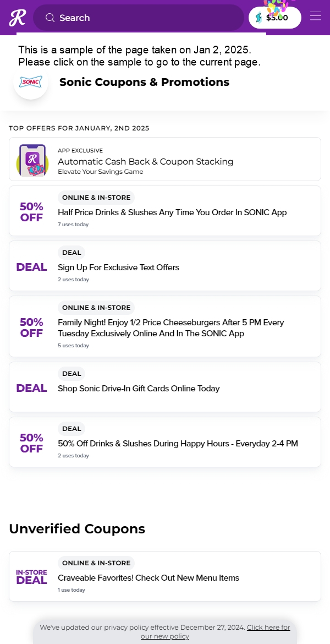Open Sign Up For Exclusive Text Offers deal
The height and width of the screenshot is (644, 330).
[x=165, y=266]
